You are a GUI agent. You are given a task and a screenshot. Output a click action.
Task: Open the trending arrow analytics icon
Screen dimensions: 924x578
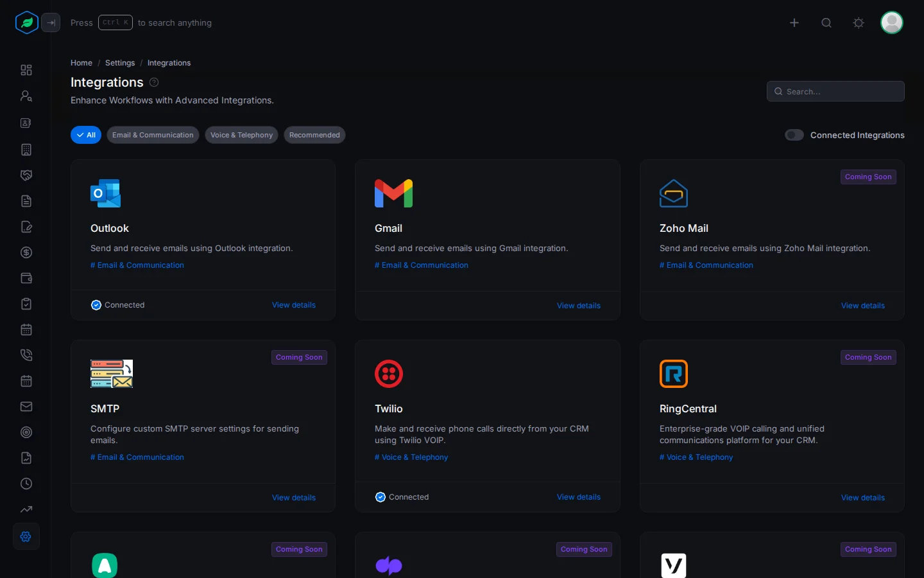tap(26, 509)
